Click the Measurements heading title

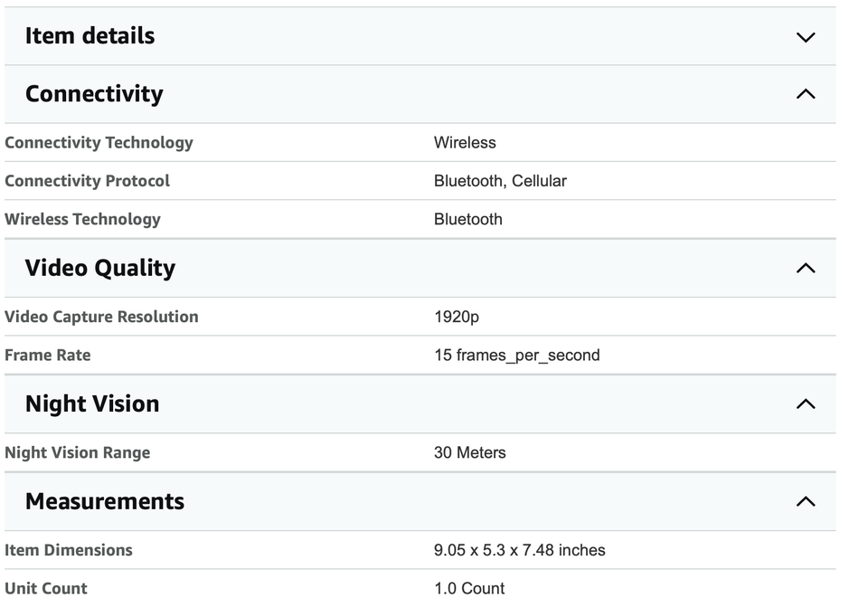tap(105, 501)
